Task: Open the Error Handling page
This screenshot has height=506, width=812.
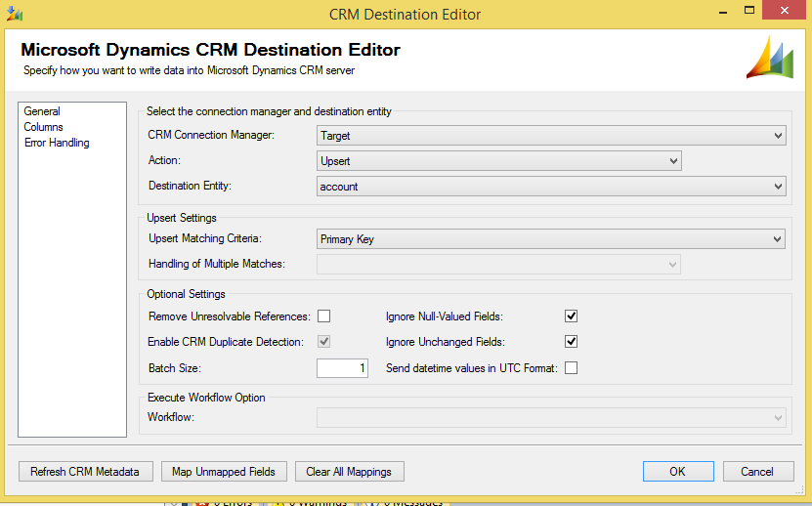Action: click(x=57, y=143)
